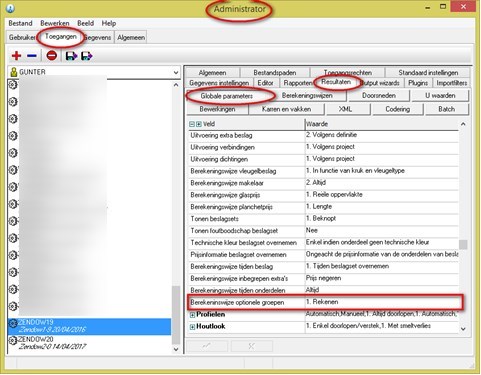The image size is (481, 375).
Task: Click the Waarde column header
Action: click(382, 124)
